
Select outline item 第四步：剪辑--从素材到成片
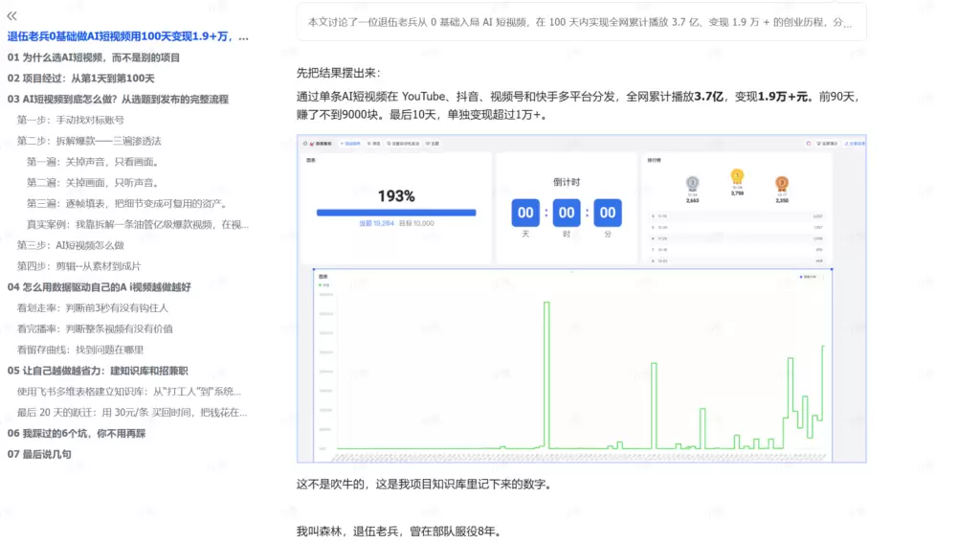[x=78, y=266]
